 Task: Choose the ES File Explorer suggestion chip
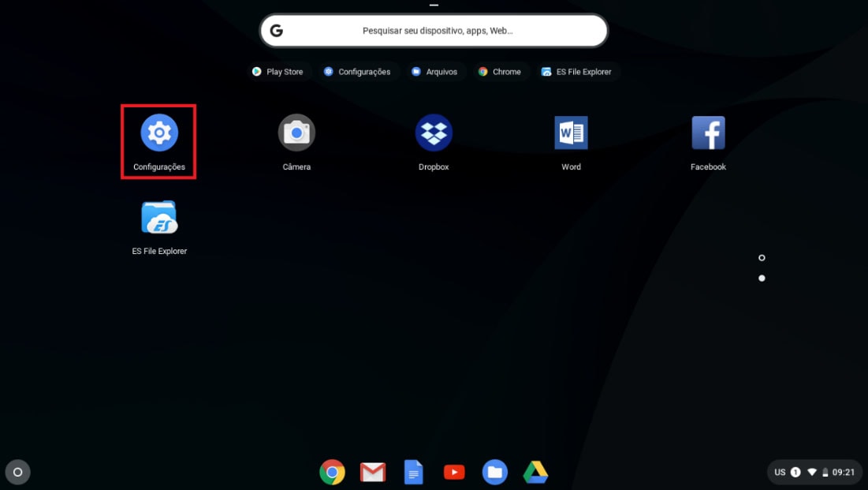pyautogui.click(x=577, y=72)
